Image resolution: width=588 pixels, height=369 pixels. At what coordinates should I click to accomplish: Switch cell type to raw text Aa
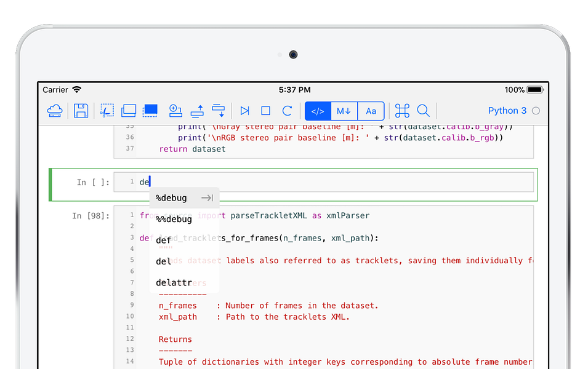point(371,111)
